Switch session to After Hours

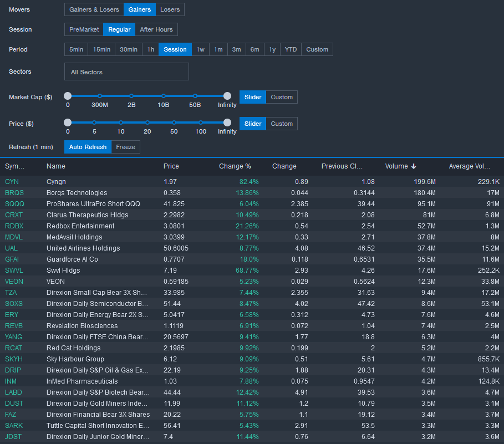[156, 29]
